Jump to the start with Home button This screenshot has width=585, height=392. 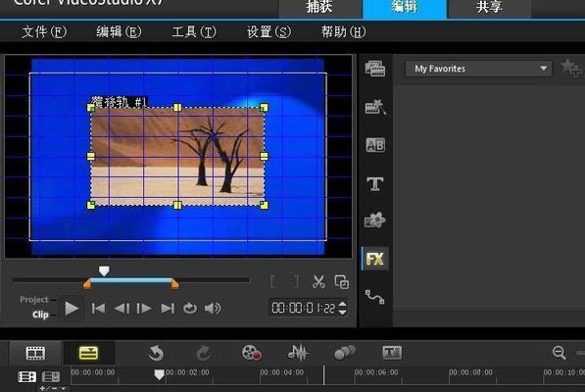98,309
